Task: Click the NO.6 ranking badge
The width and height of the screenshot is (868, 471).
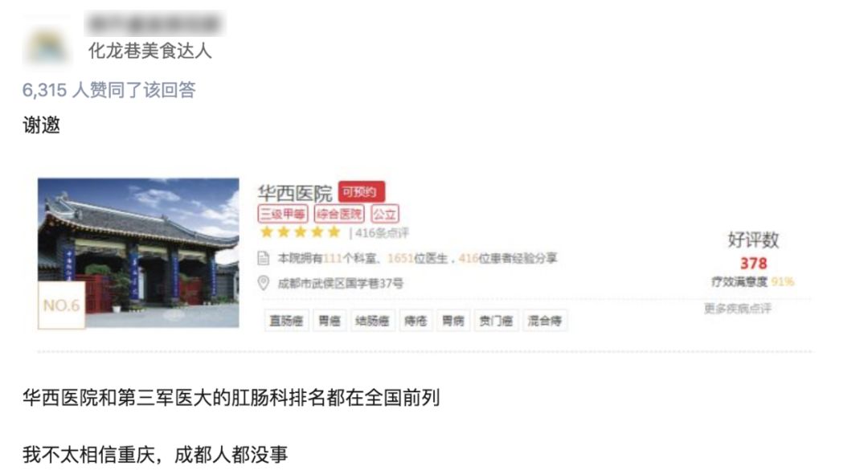Action: [61, 305]
